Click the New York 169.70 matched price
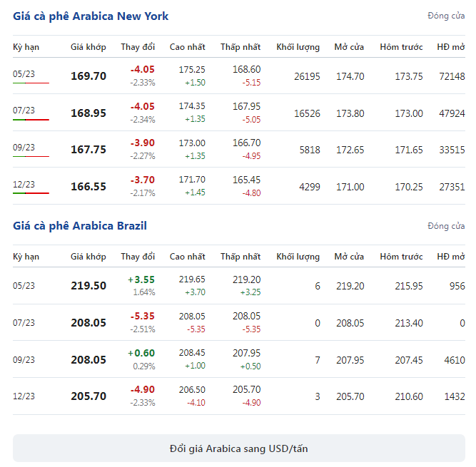The image size is (476, 467). [x=88, y=76]
